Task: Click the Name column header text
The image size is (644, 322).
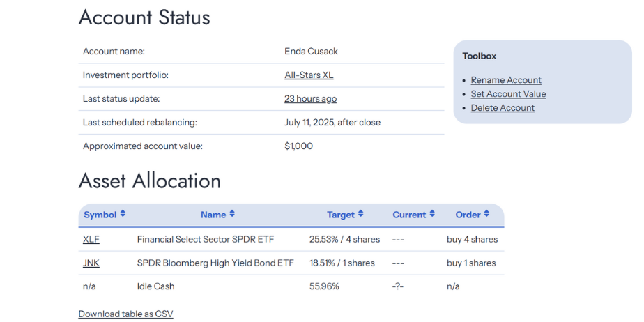Action: 213,215
